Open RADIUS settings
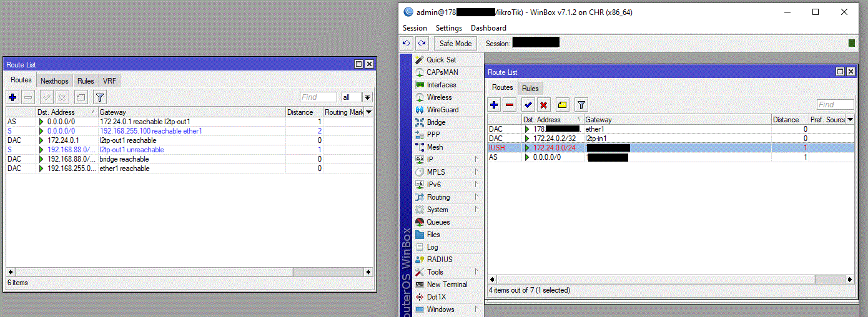Image resolution: width=868 pixels, height=317 pixels. tap(440, 260)
